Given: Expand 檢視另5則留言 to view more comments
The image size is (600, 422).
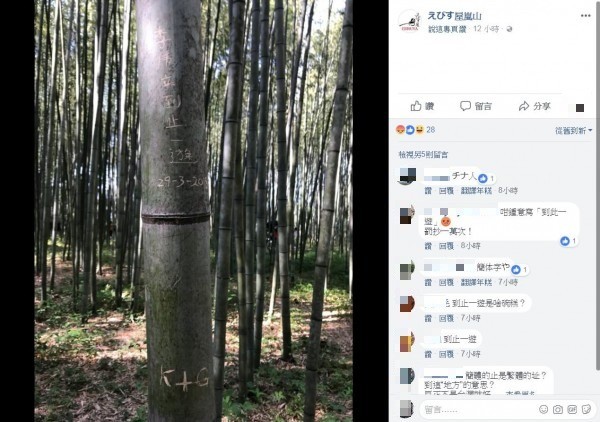Looking at the screenshot, I should pyautogui.click(x=423, y=155).
